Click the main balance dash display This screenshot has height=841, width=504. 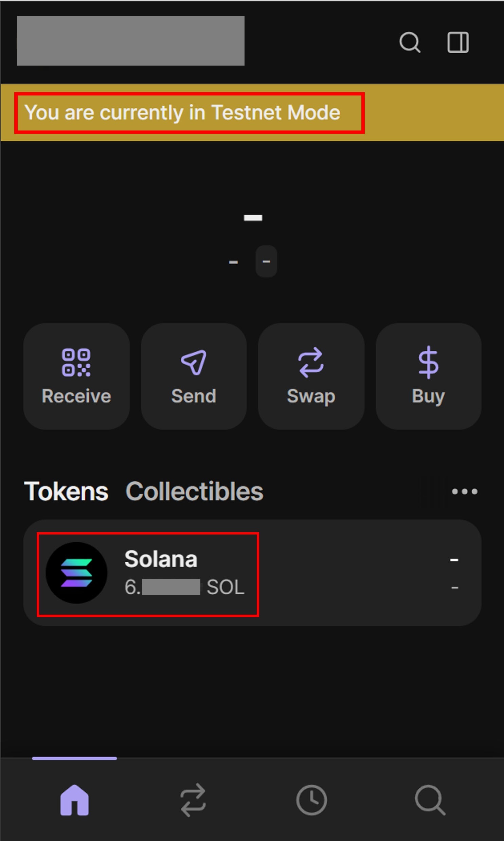253,218
